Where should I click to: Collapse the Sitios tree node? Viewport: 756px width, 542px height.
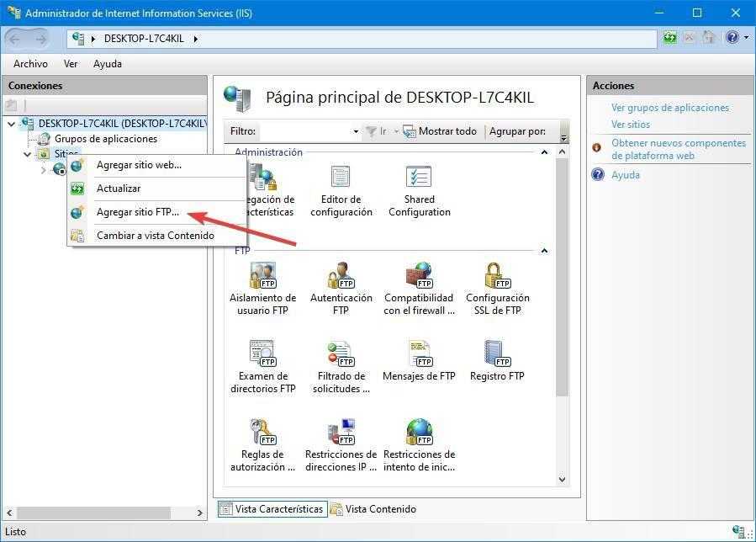(x=28, y=154)
